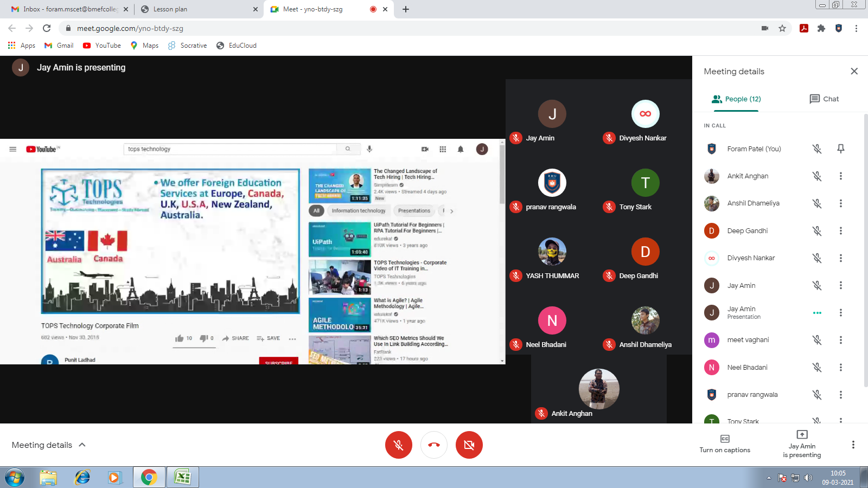This screenshot has height=488, width=868.
Task: Click muted mic icon for Divyesh Nankar
Action: 817,258
